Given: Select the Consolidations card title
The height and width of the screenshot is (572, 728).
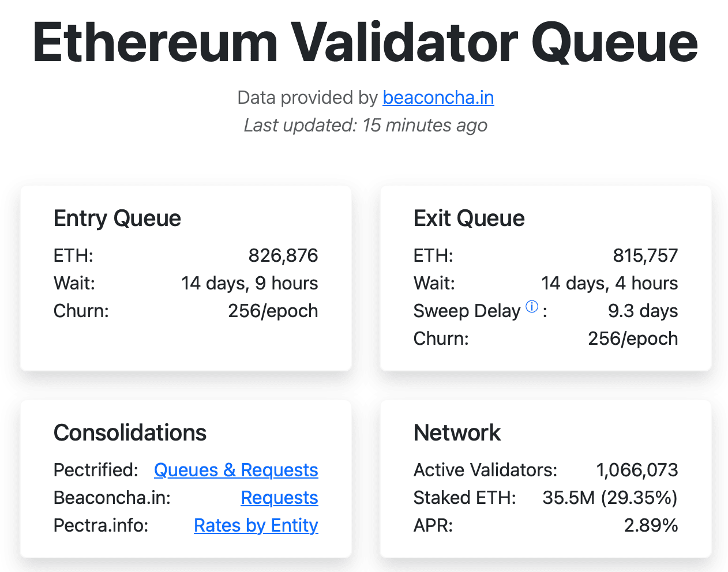Looking at the screenshot, I should coord(130,432).
